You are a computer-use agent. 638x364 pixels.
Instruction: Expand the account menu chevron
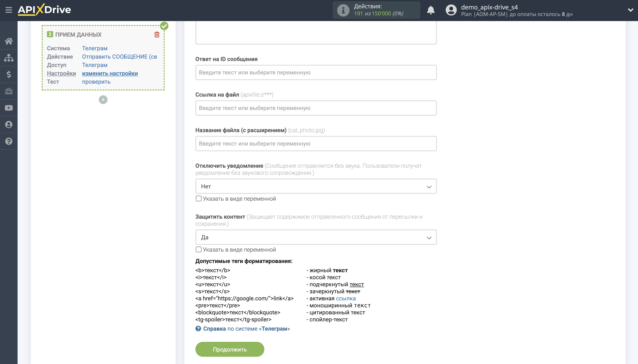(x=630, y=10)
